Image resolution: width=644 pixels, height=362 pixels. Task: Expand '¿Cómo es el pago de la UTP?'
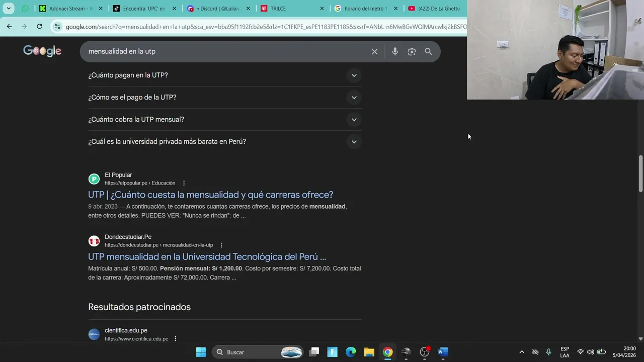[x=224, y=98]
